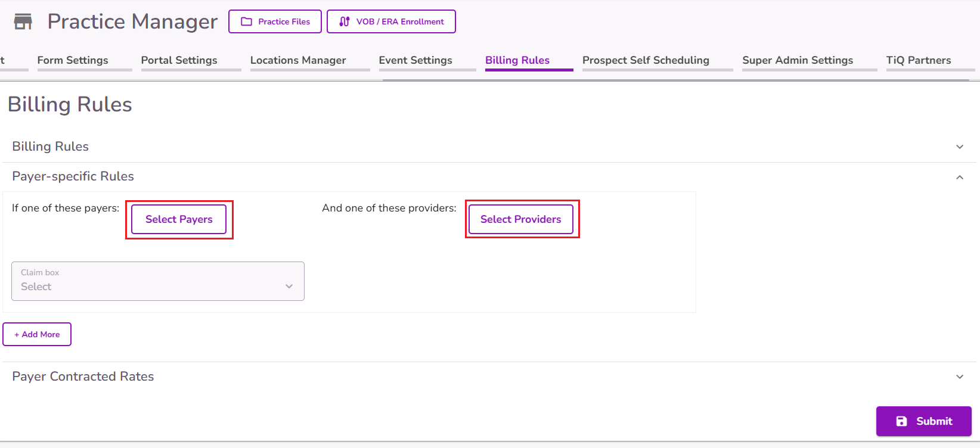Open the Claim box dropdown
Image resolution: width=980 pixels, height=448 pixels.
point(158,281)
